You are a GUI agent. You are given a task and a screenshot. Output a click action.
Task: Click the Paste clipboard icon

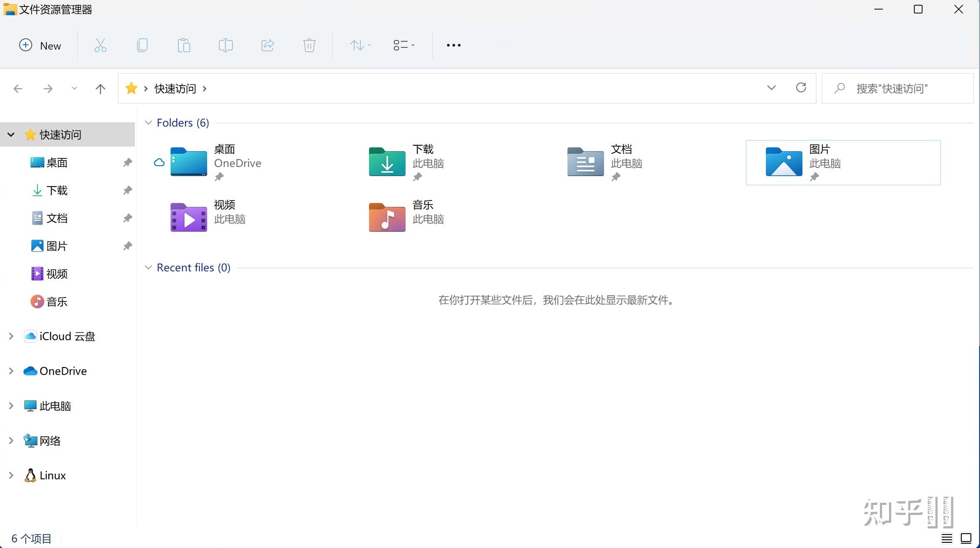[184, 45]
